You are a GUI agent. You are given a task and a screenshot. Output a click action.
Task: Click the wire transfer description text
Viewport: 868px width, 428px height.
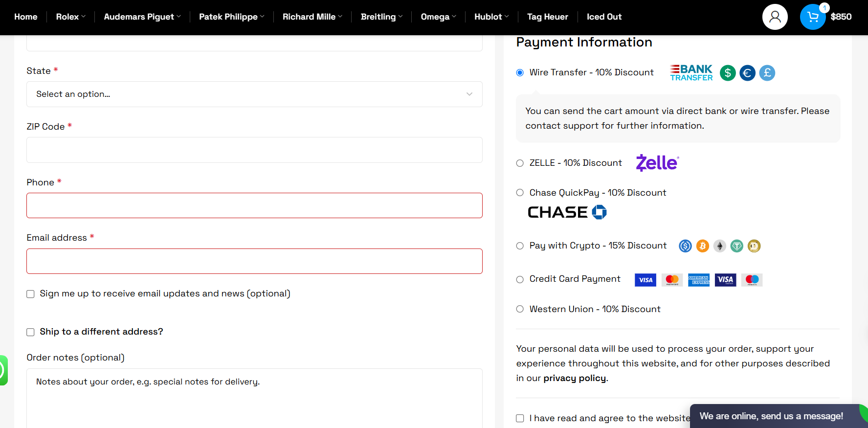click(677, 118)
